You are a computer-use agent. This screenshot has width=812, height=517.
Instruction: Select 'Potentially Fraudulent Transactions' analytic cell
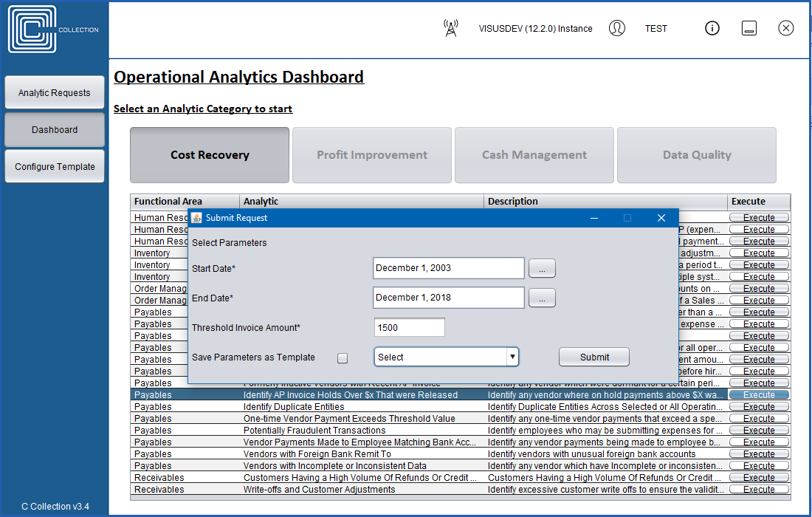[x=362, y=431]
